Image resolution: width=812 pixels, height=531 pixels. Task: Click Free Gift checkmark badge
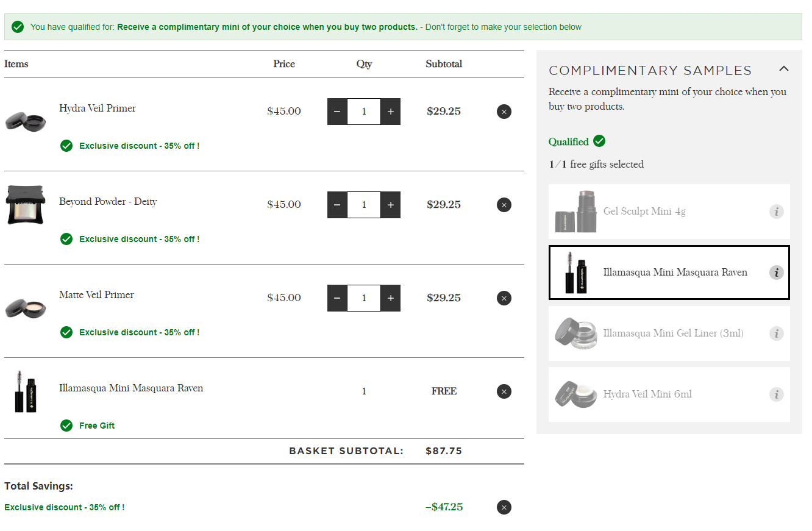point(66,426)
